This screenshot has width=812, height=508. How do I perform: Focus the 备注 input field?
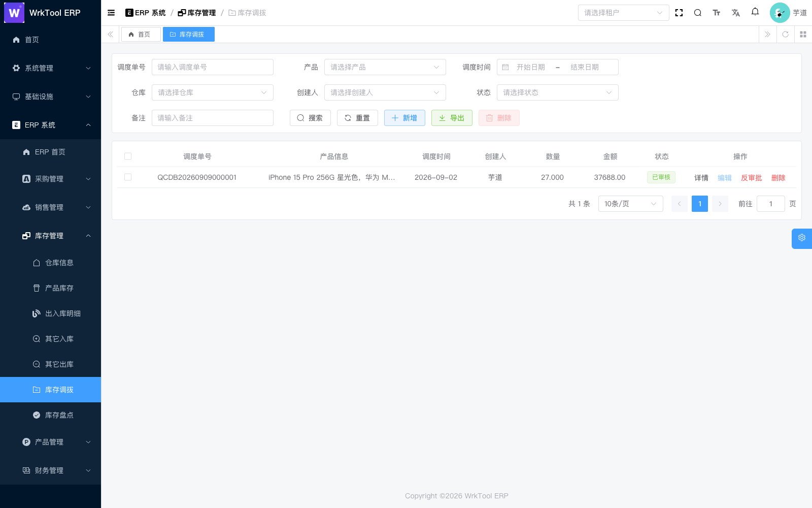[x=212, y=118]
